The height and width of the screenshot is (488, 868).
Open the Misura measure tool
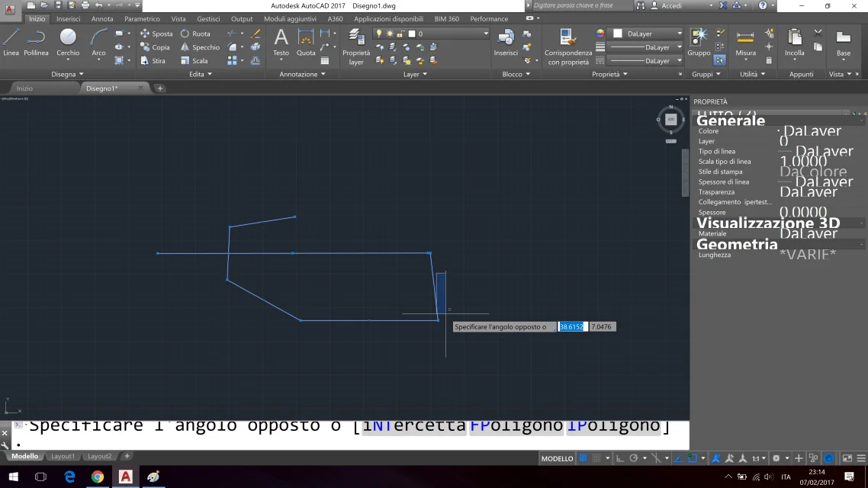745,43
